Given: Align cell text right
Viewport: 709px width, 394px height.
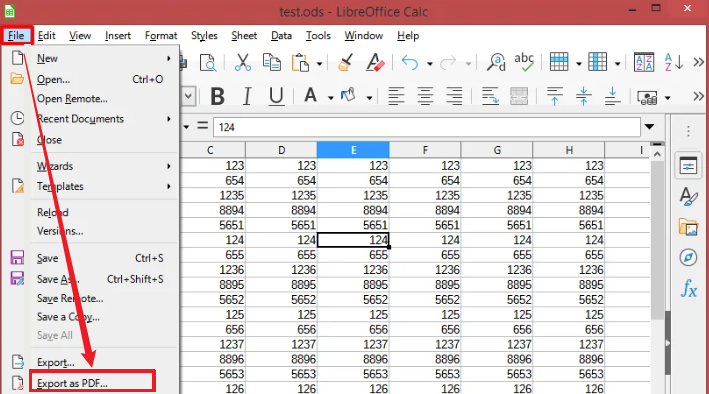Looking at the screenshot, I should 454,96.
